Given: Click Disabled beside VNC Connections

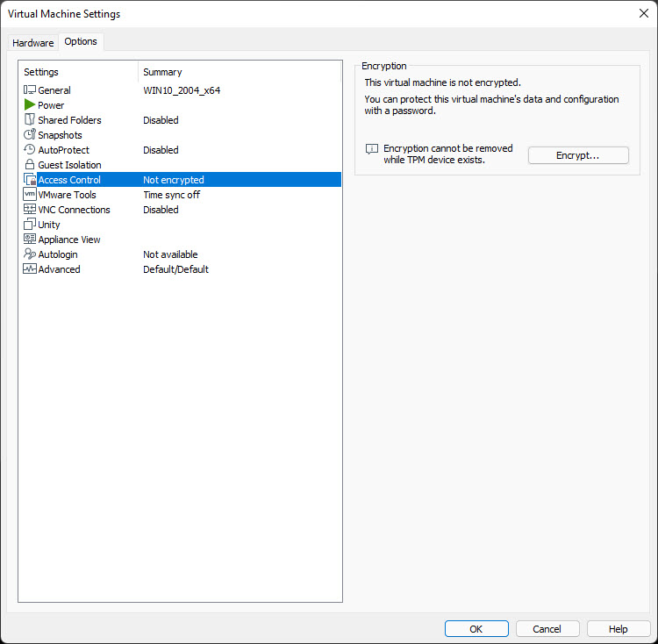Looking at the screenshot, I should point(161,210).
